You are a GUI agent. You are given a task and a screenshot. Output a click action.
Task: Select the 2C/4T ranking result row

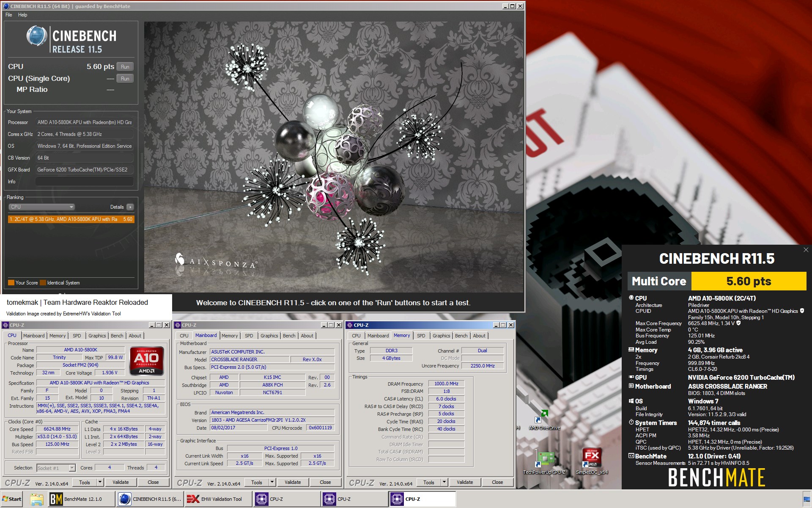71,219
